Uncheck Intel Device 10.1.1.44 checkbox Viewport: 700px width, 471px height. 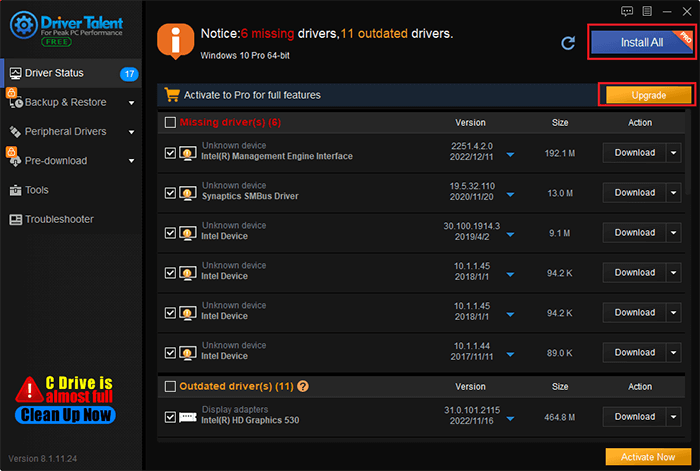170,353
